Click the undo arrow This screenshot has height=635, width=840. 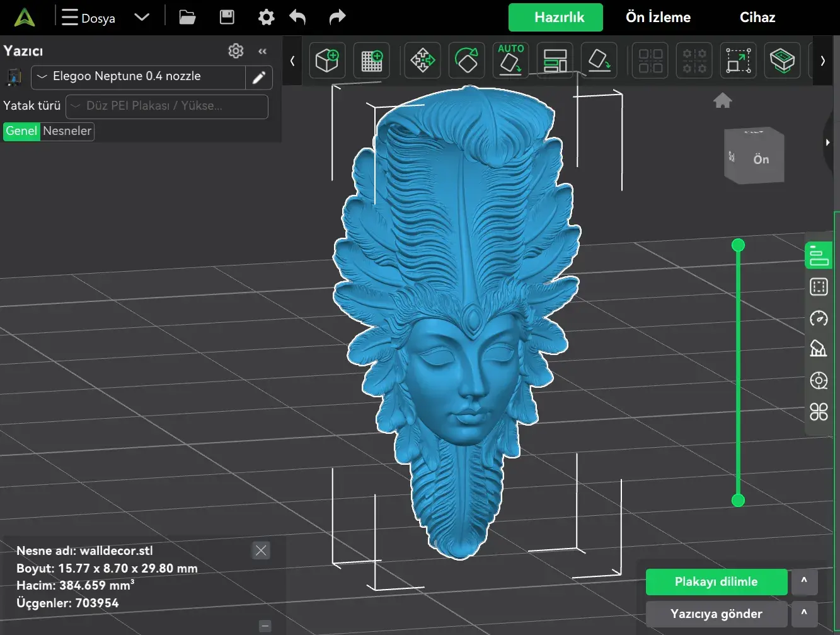(298, 17)
